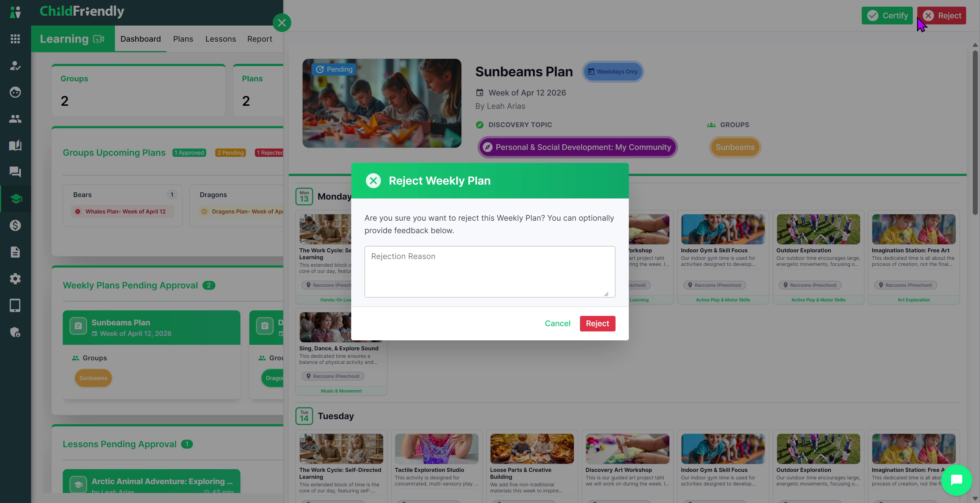Filter by the 1 Approved badge

(x=189, y=153)
